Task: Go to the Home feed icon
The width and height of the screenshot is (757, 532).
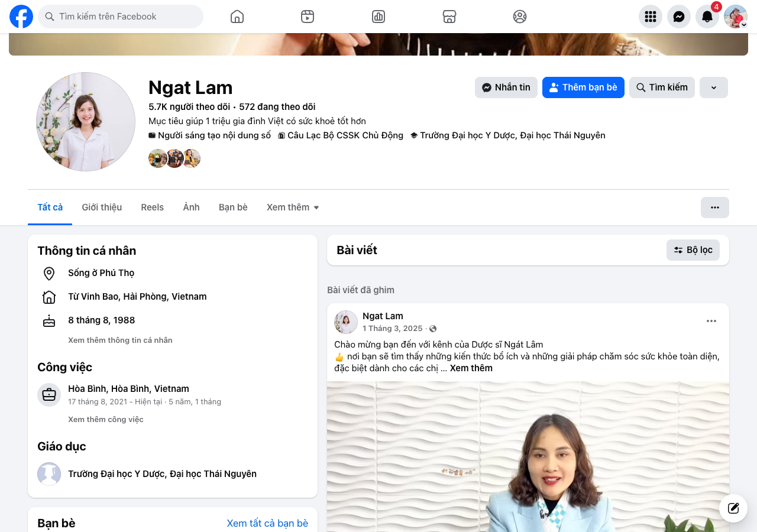Action: [237, 17]
